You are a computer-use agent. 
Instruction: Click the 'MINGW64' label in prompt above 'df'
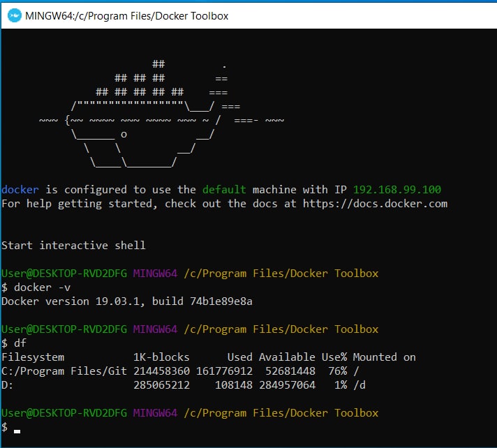click(x=155, y=329)
